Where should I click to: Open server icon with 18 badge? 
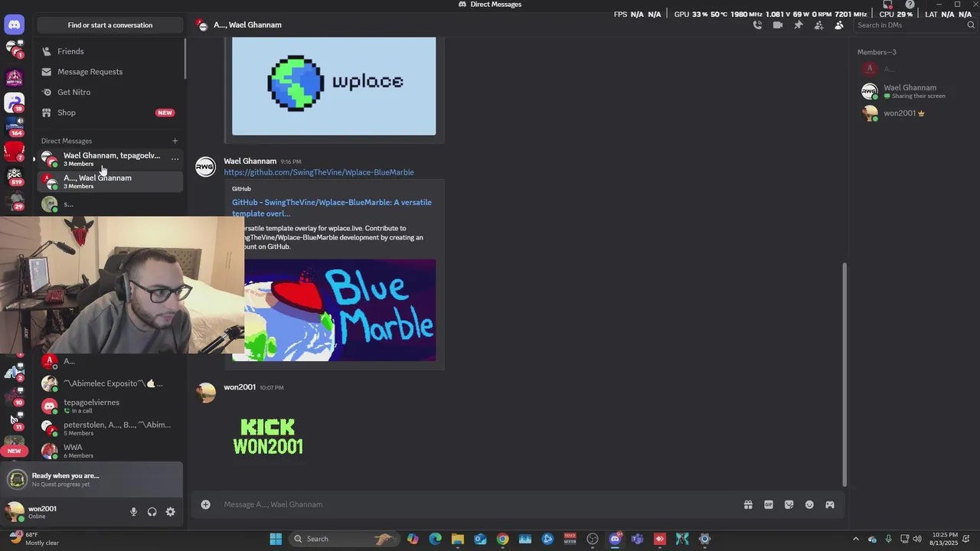tap(15, 102)
